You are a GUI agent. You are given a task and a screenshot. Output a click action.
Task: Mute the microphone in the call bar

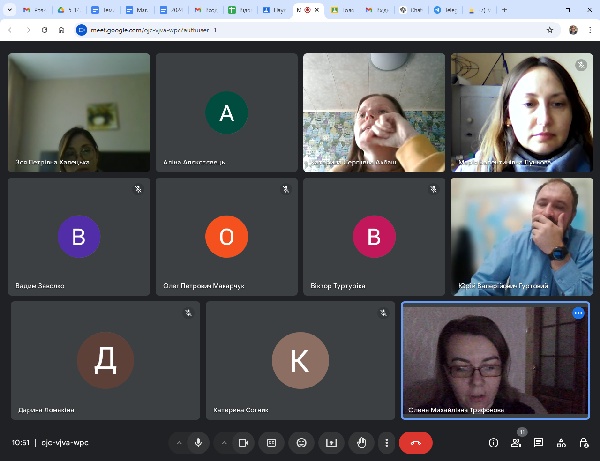(x=198, y=442)
